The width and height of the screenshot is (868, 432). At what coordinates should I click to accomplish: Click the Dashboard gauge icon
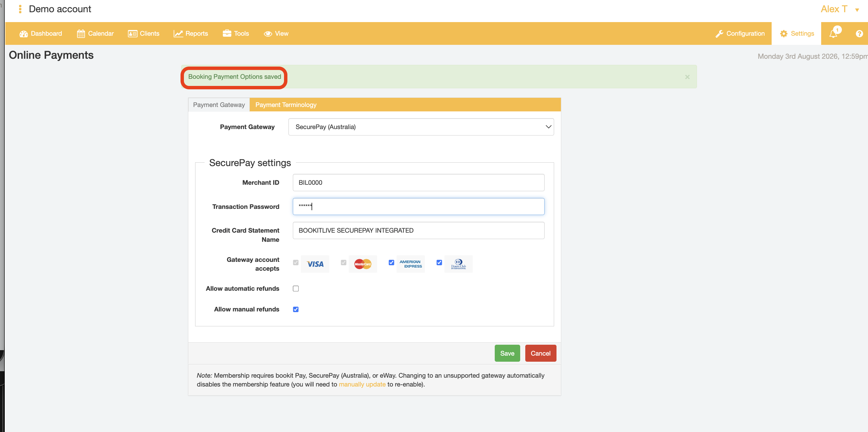pos(23,34)
